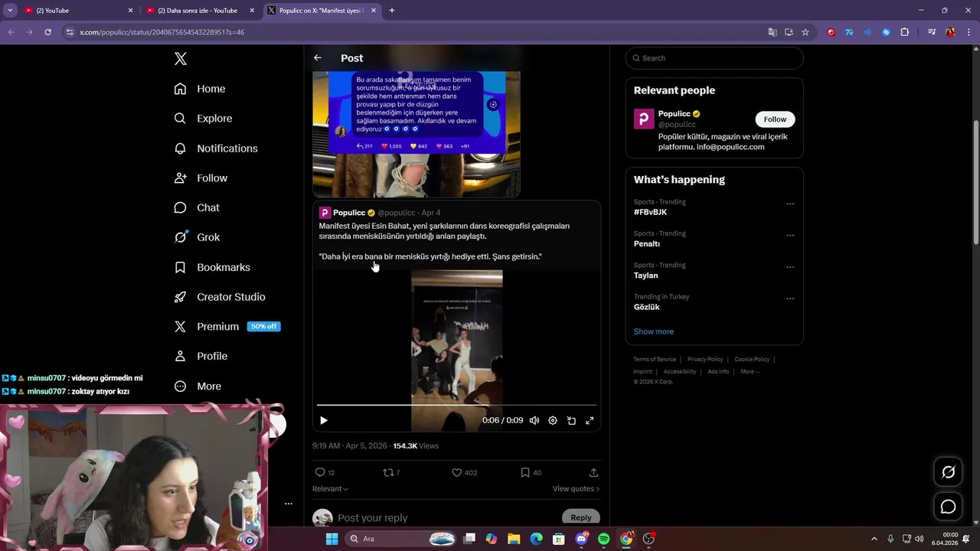Go to Home in the sidebar

pyautogui.click(x=200, y=89)
